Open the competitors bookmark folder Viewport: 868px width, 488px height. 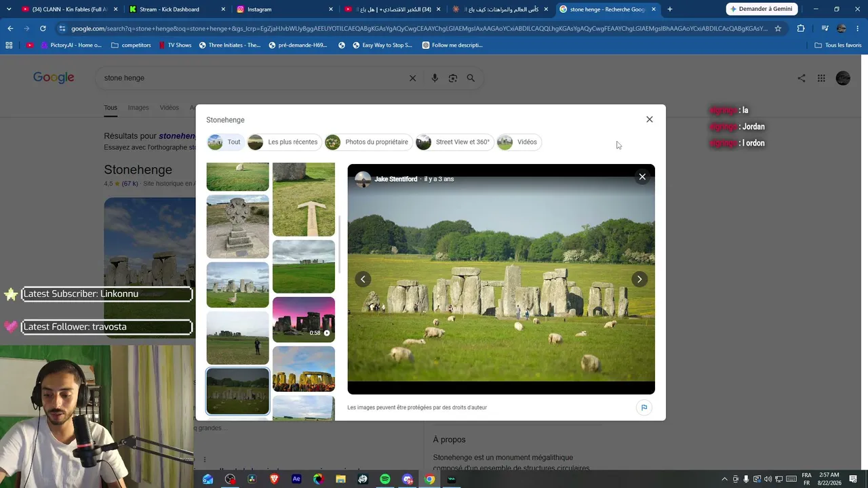(131, 45)
